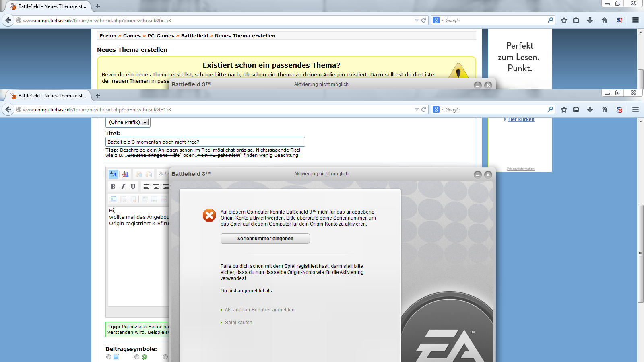Select the document post icon radio button
Image resolution: width=644 pixels, height=362 pixels.
(x=109, y=357)
